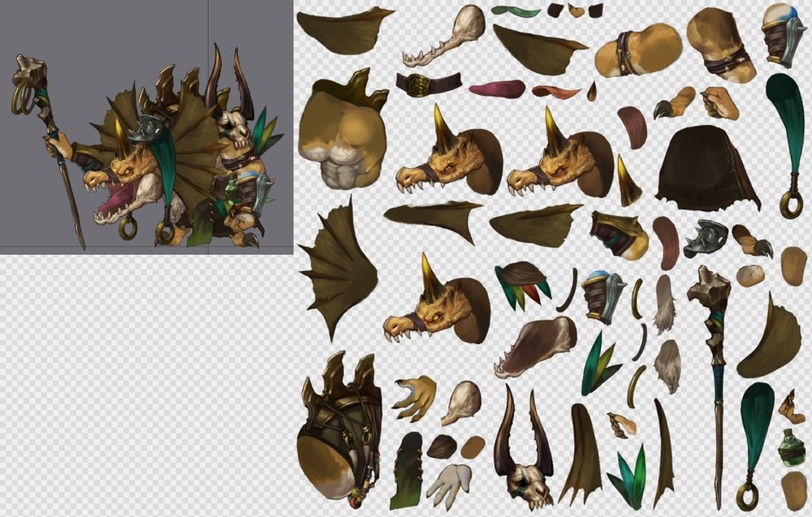Screen dimensions: 812x517
Task: Click the multicolored feather bundle
Action: pyautogui.click(x=521, y=283)
